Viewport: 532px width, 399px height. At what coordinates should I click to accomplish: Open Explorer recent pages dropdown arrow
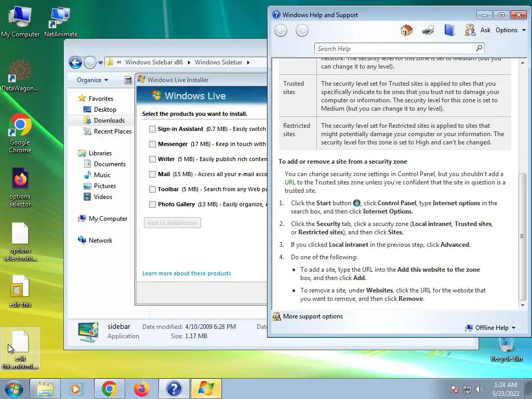pyautogui.click(x=100, y=63)
